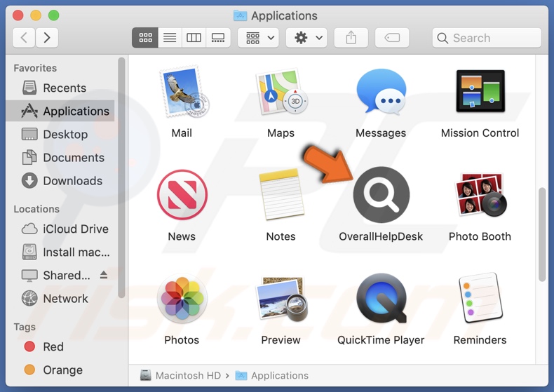Select the Messages app icon
Viewport: 554px width, 392px height.
(381, 92)
